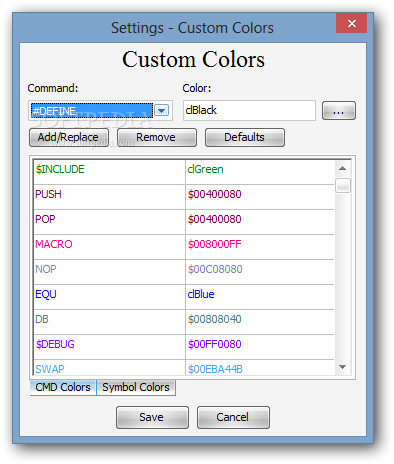Click the Color field showing clBlack
Viewport: 394px width, 464px height.
[249, 110]
